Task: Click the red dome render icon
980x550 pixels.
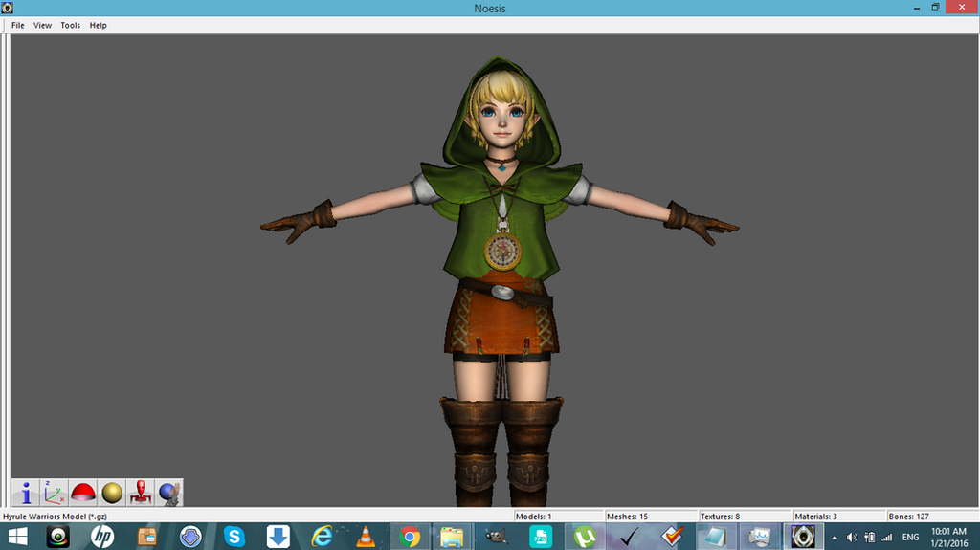Action: coord(83,493)
